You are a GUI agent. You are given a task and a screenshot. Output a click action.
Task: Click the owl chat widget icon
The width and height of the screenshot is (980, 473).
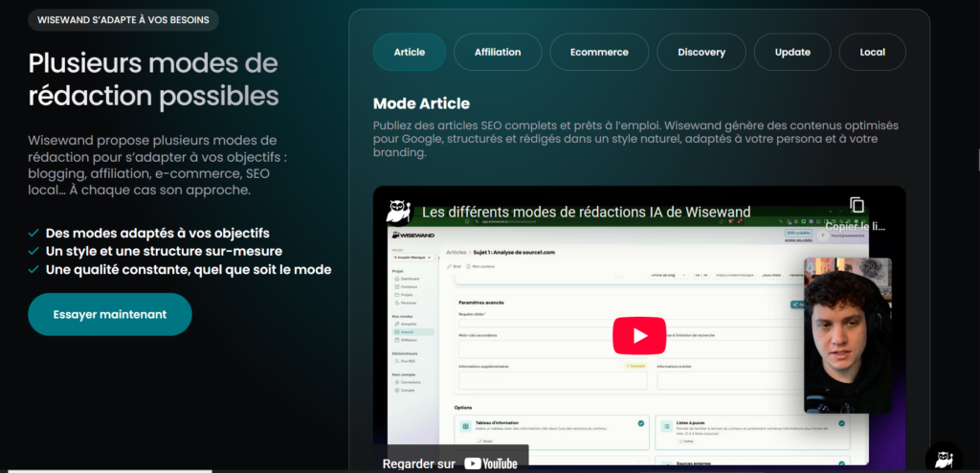(x=943, y=459)
